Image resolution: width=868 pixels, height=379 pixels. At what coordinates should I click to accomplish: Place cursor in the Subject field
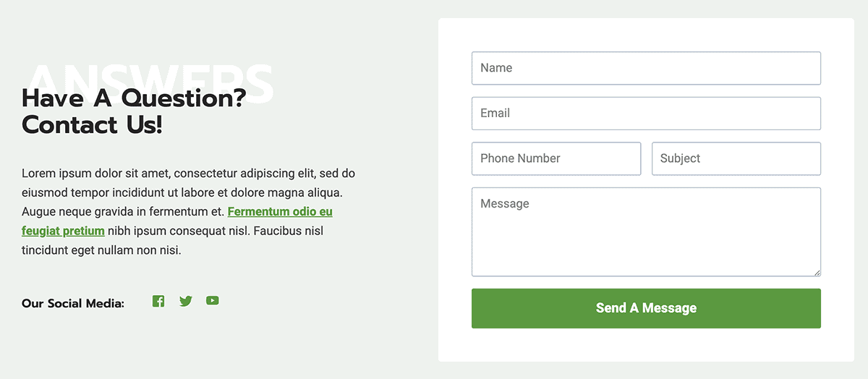[736, 158]
